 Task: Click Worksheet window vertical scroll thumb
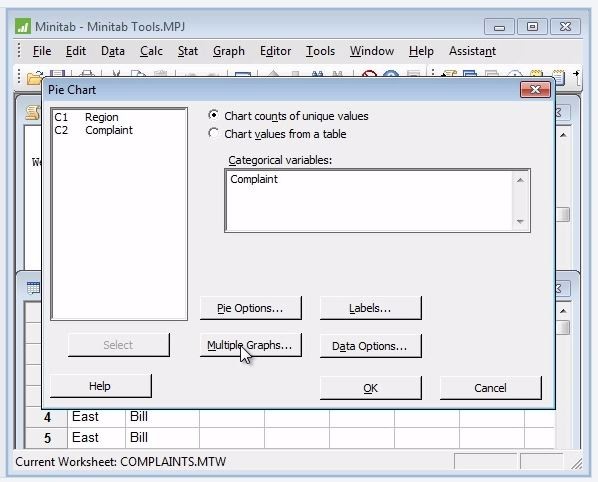563,328
